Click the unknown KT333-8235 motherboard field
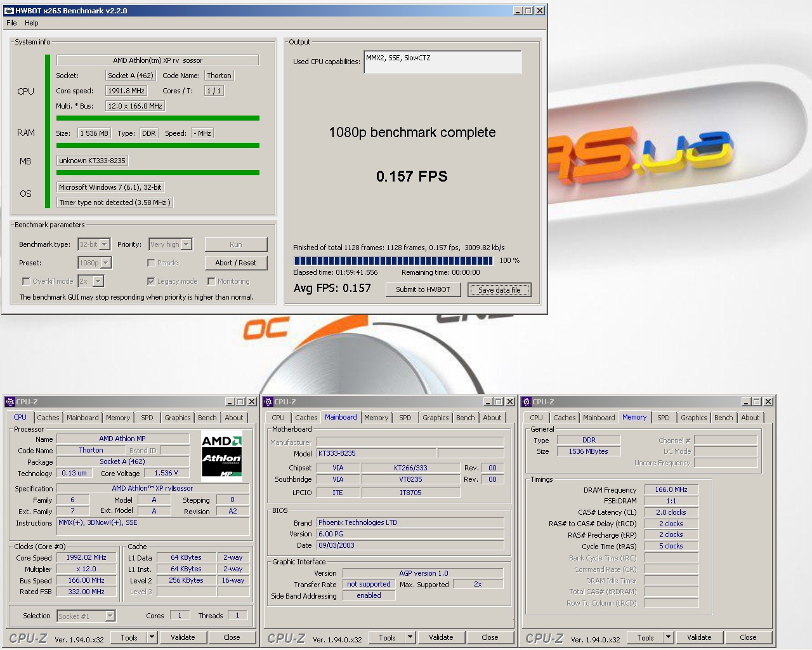812x650 pixels. 93,161
